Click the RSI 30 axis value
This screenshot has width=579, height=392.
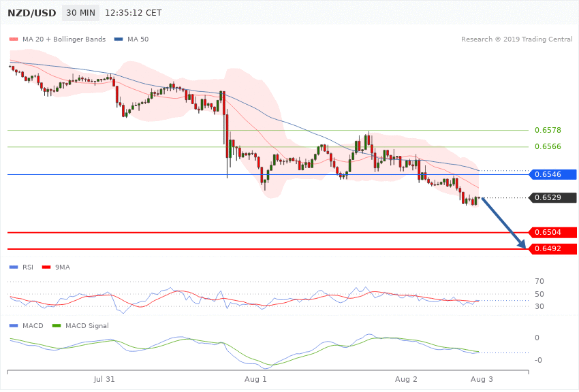539,306
